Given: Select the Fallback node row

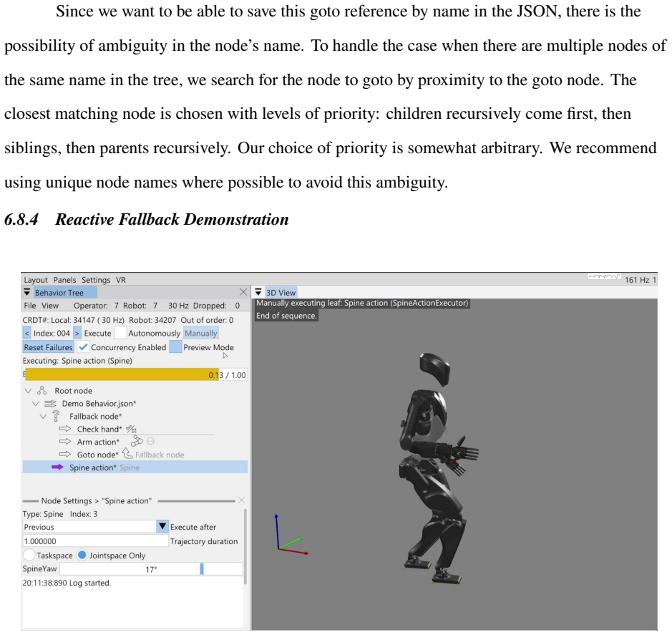Looking at the screenshot, I should point(135,417).
